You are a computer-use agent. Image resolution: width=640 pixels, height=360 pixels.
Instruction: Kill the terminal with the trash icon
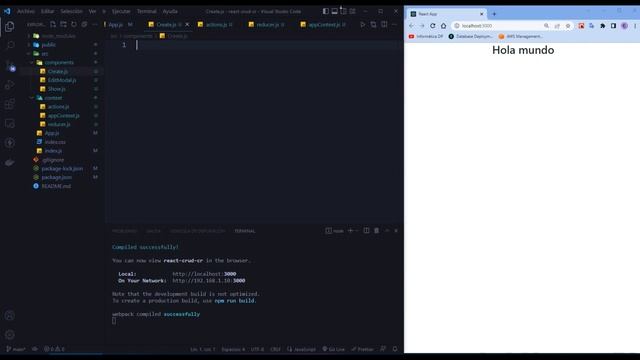tap(376, 231)
